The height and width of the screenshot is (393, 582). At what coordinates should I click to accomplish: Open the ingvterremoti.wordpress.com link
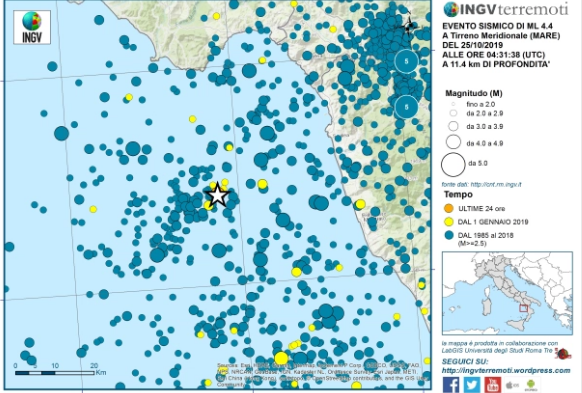pos(506,370)
